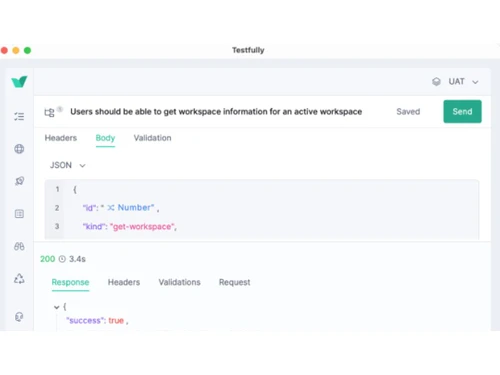Select the Body tab
The width and height of the screenshot is (500, 375).
(105, 138)
